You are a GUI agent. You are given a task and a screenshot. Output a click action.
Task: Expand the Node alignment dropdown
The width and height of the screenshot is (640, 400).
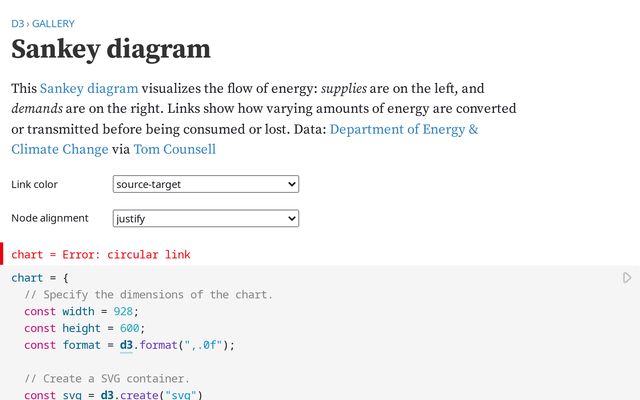[x=206, y=218]
